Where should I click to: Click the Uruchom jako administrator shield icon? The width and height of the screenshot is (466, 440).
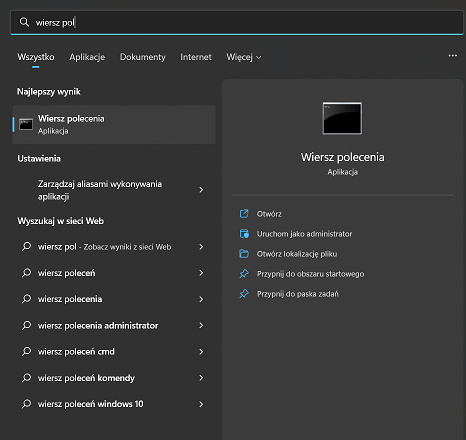click(x=244, y=234)
